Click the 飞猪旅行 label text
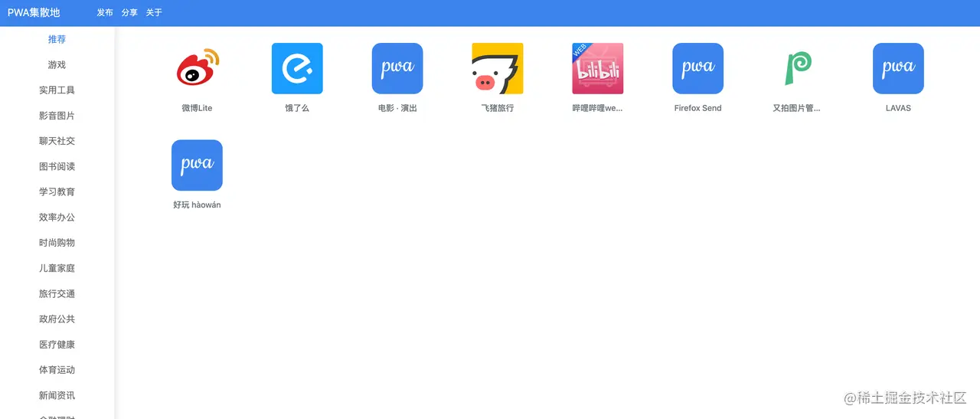 point(498,108)
